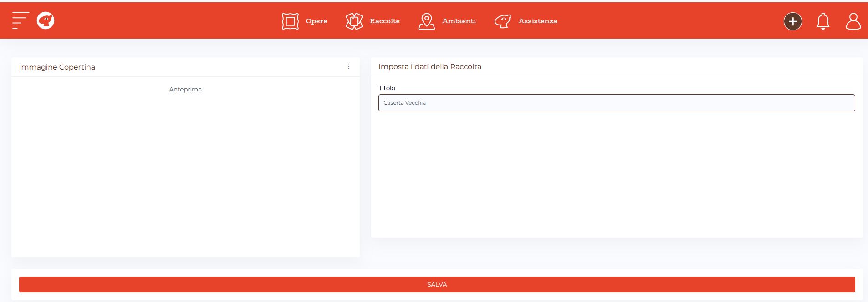Open the Immagine Copertina options menu

349,67
